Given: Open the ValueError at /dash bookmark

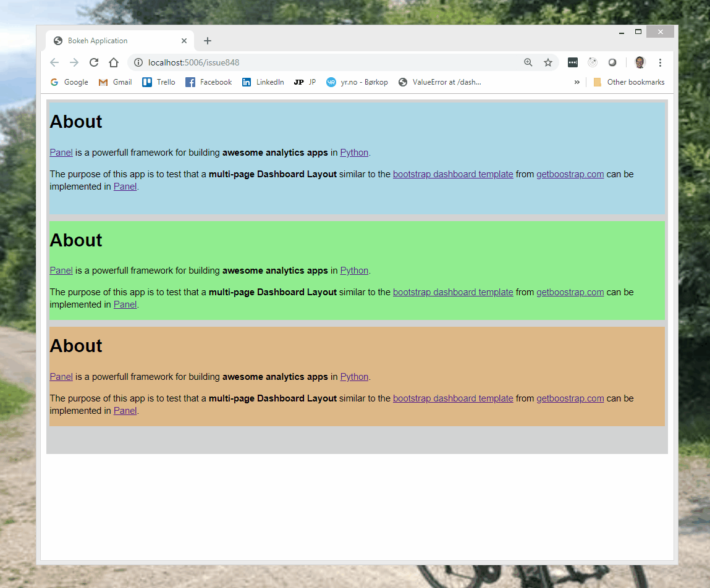Looking at the screenshot, I should [x=440, y=82].
